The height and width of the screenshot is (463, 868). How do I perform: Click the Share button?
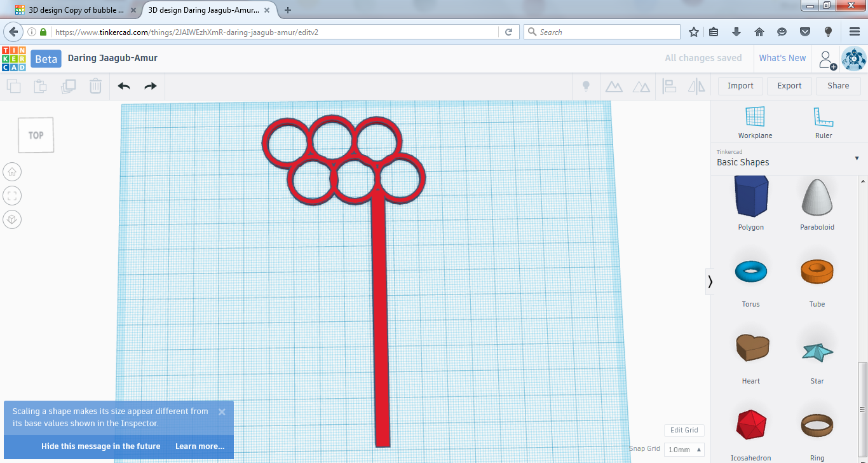tap(838, 86)
